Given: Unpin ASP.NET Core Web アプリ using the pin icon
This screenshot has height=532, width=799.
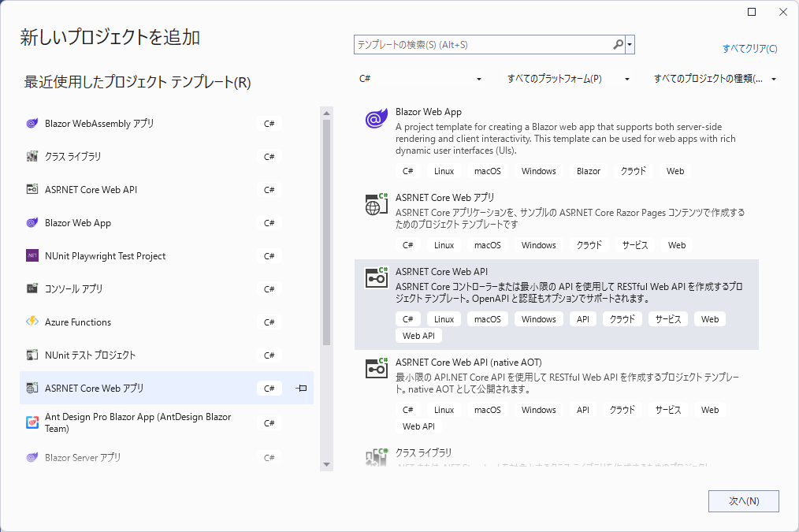Looking at the screenshot, I should [301, 389].
